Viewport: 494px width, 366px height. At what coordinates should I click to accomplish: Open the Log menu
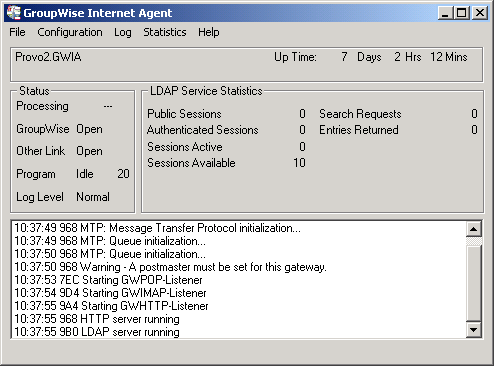coord(123,32)
